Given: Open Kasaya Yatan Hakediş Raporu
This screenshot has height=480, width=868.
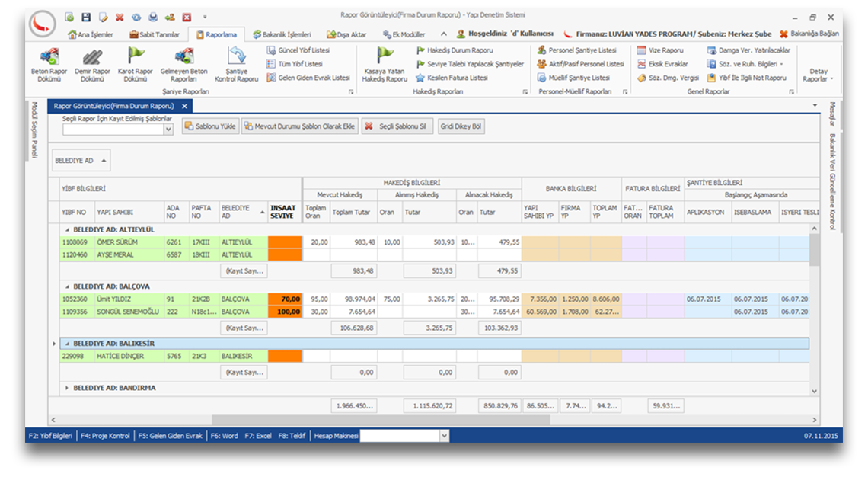Looking at the screenshot, I should (x=384, y=62).
